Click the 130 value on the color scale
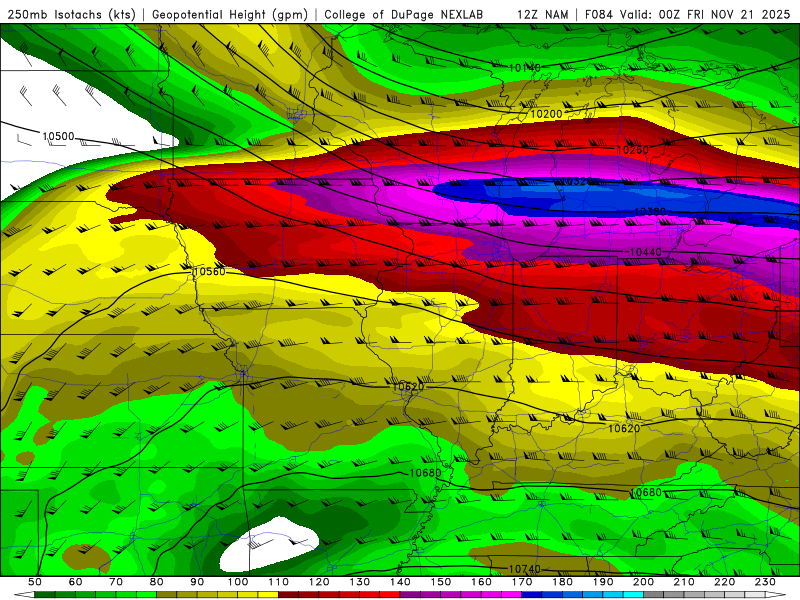 click(x=360, y=582)
